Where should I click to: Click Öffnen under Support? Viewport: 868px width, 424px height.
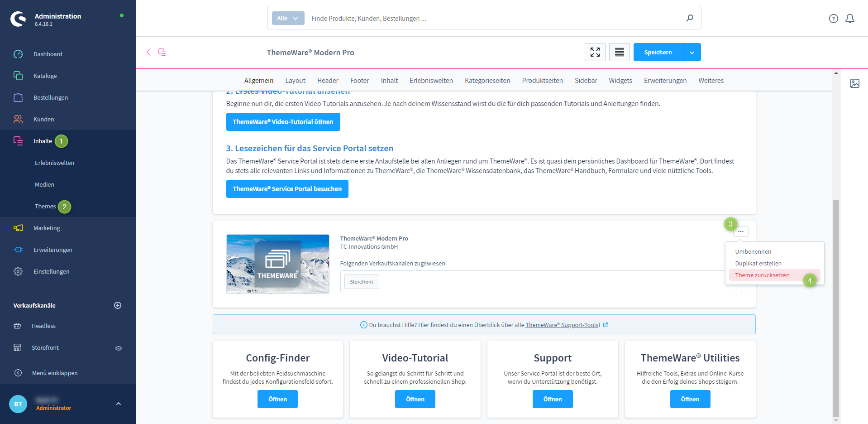(553, 399)
